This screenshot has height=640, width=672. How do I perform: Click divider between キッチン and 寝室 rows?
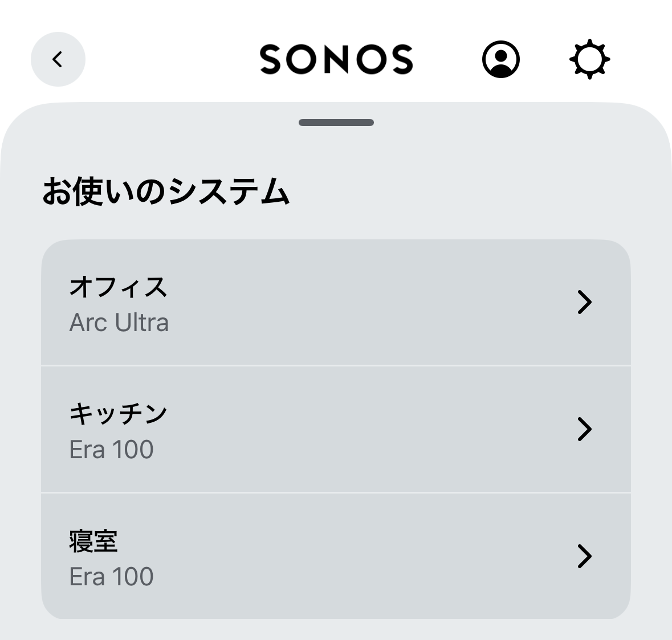click(x=336, y=492)
